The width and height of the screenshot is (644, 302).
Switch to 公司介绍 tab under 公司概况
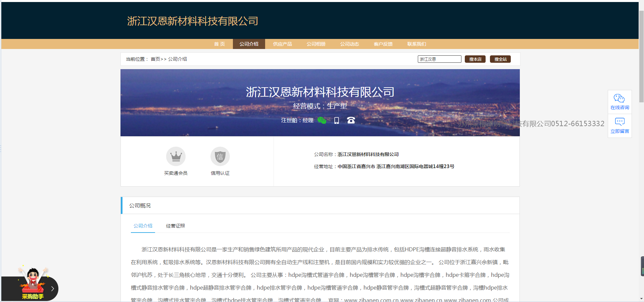[x=143, y=226]
